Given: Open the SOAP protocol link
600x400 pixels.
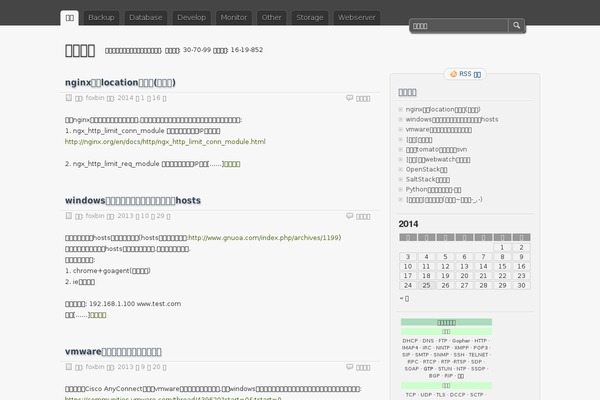Looking at the screenshot, I should [412, 369].
